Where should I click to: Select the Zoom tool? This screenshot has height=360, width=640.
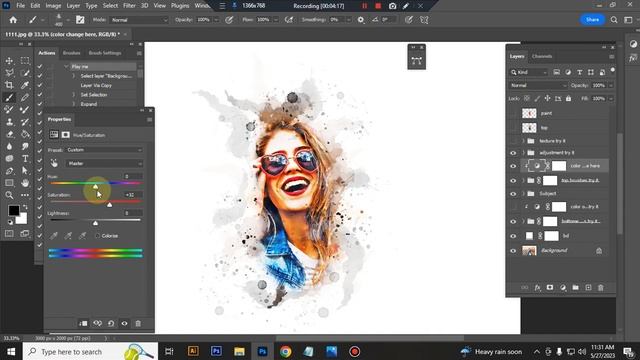[9, 195]
